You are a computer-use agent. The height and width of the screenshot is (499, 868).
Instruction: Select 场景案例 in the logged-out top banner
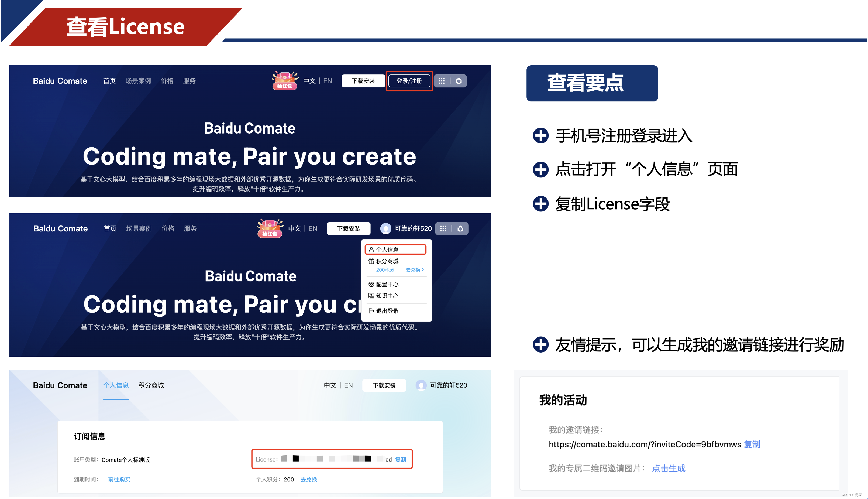click(x=138, y=81)
